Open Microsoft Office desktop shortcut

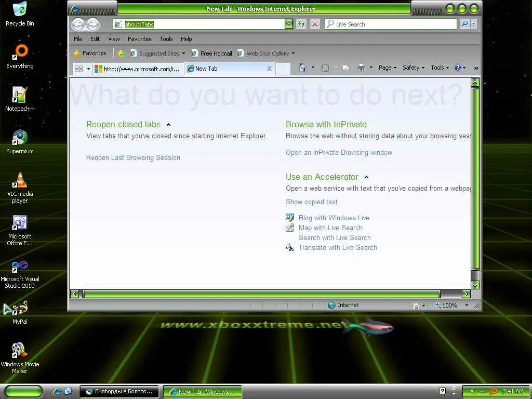(x=20, y=230)
